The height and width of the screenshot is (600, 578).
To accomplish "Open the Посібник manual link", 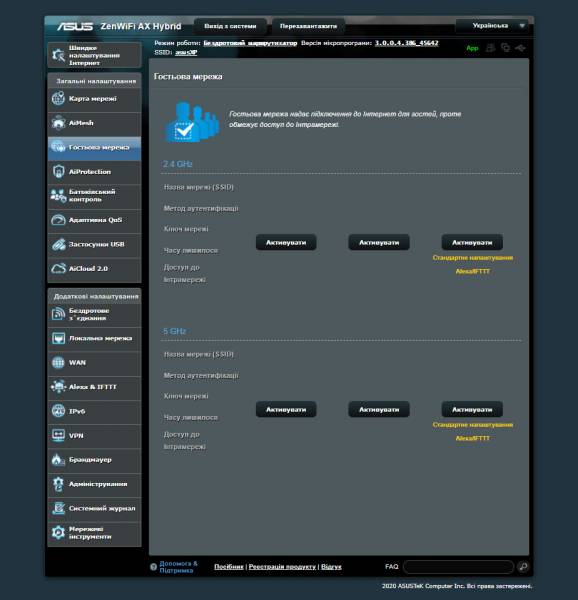I will [x=229, y=567].
